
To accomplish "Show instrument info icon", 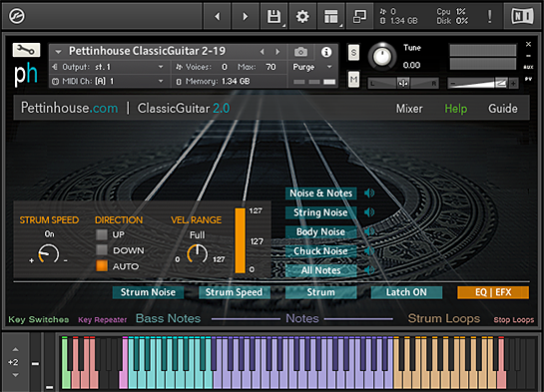I will coord(326,52).
